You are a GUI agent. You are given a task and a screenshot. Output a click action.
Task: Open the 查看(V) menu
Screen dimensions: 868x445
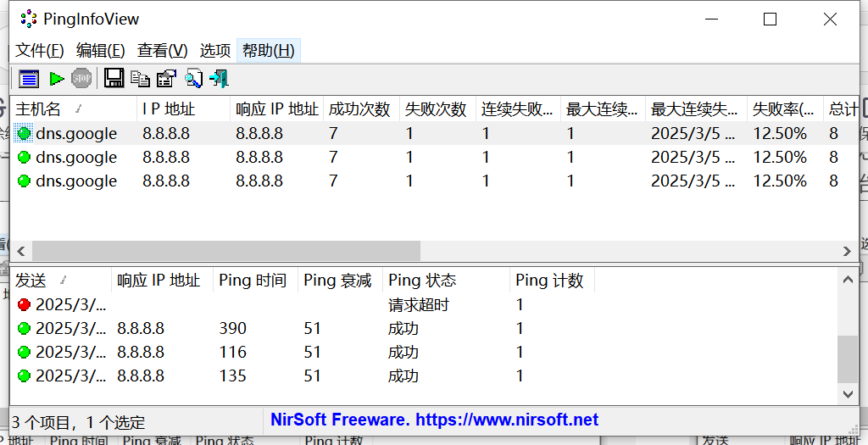coord(162,51)
